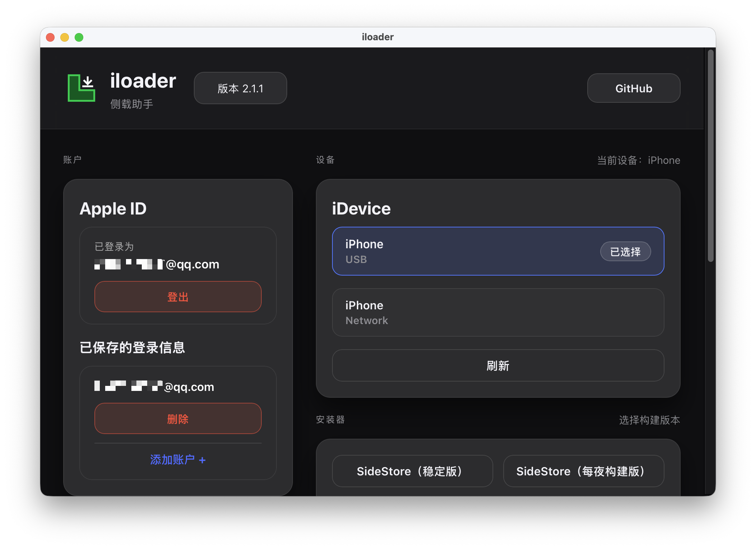756x549 pixels.
Task: Click the logged-in @qq.com email text
Action: (x=157, y=264)
